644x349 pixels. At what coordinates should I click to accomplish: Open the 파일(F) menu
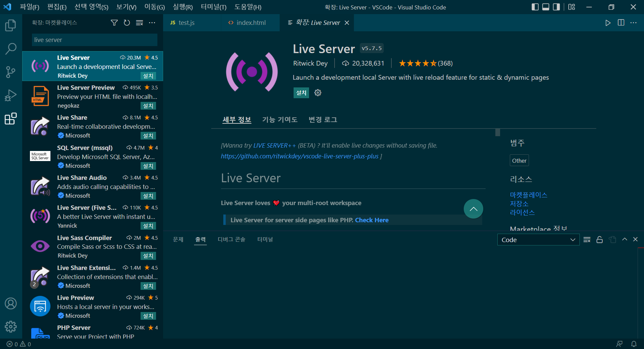(x=30, y=7)
